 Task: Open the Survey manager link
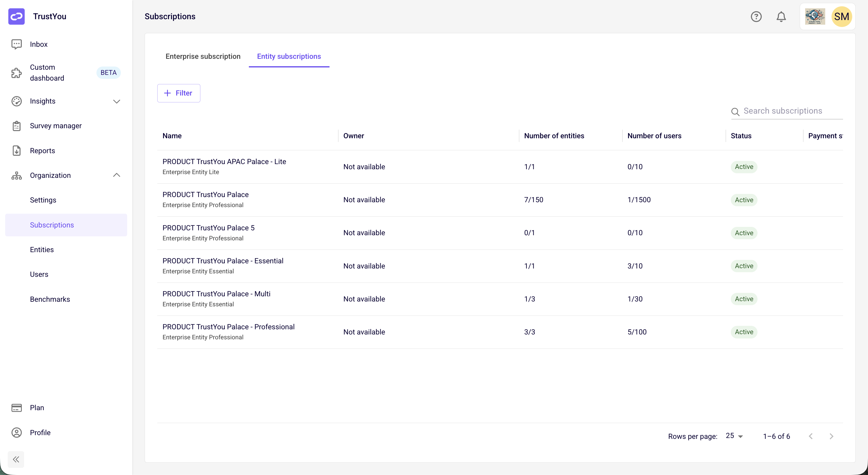[56, 126]
